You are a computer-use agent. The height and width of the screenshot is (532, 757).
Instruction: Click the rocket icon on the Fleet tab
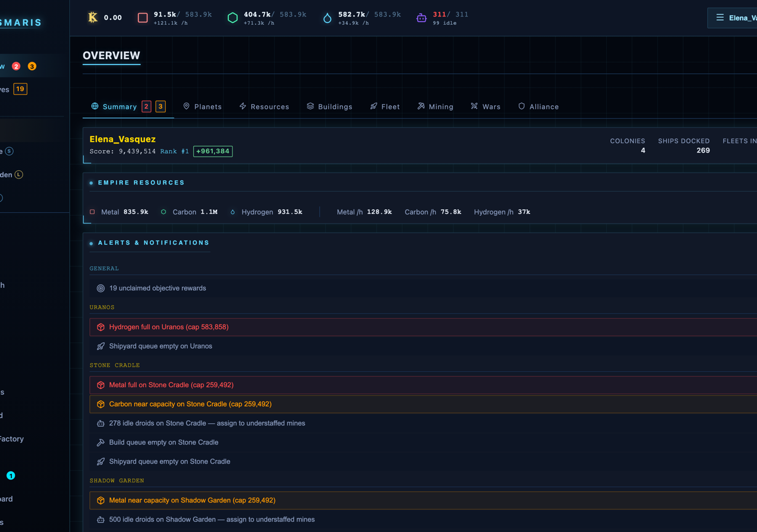point(374,106)
